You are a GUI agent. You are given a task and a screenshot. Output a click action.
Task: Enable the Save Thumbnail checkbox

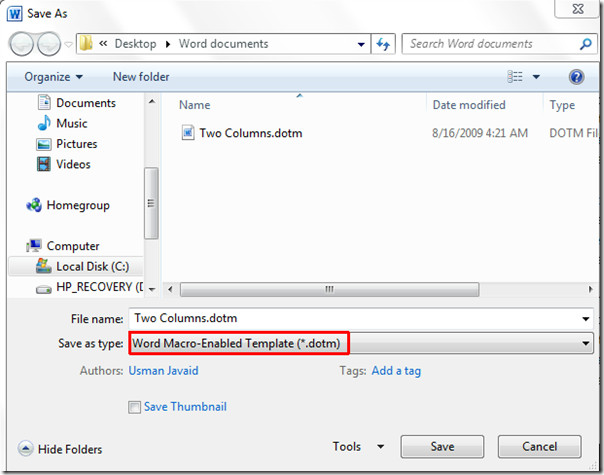pos(134,407)
